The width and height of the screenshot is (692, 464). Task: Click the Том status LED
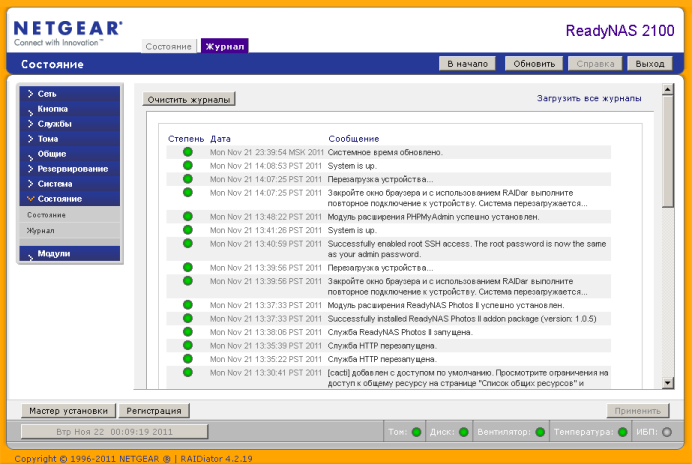click(416, 432)
